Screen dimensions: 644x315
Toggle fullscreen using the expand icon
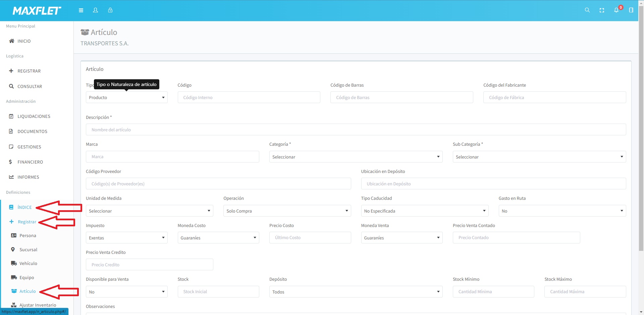[x=602, y=10]
